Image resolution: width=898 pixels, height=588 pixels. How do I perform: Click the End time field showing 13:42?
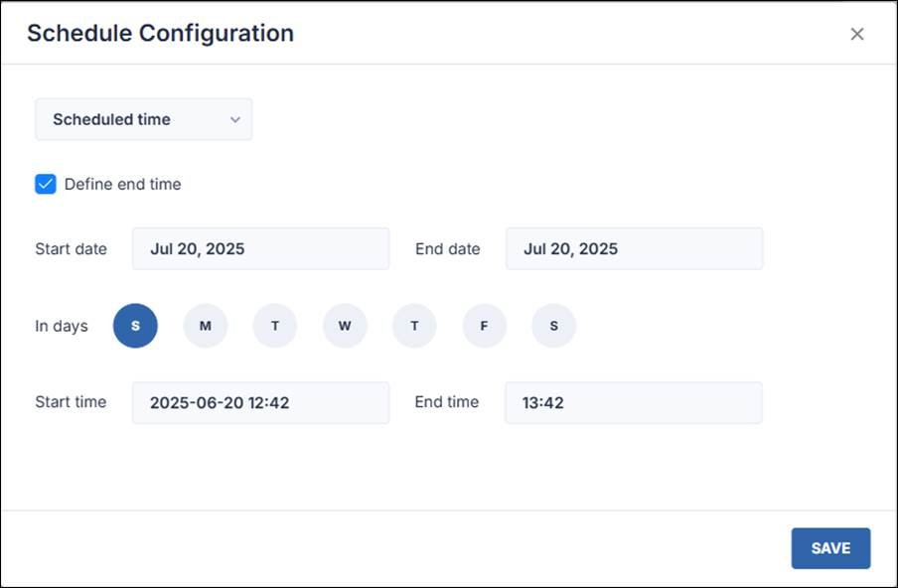pos(633,403)
